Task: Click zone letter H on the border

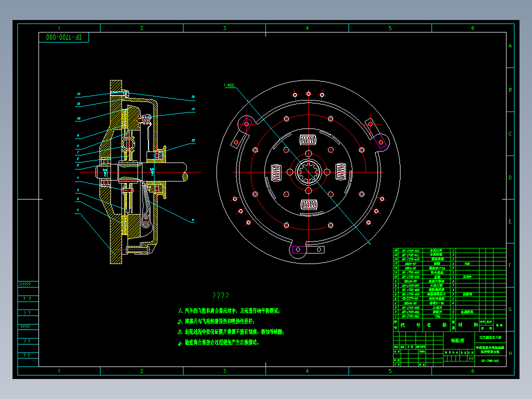Action: [x=510, y=353]
